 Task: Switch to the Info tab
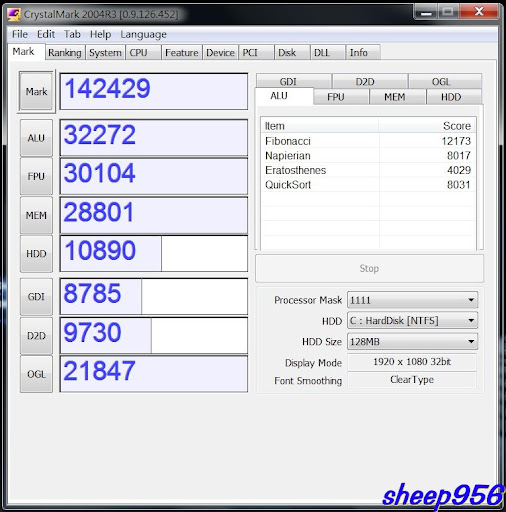click(363, 53)
